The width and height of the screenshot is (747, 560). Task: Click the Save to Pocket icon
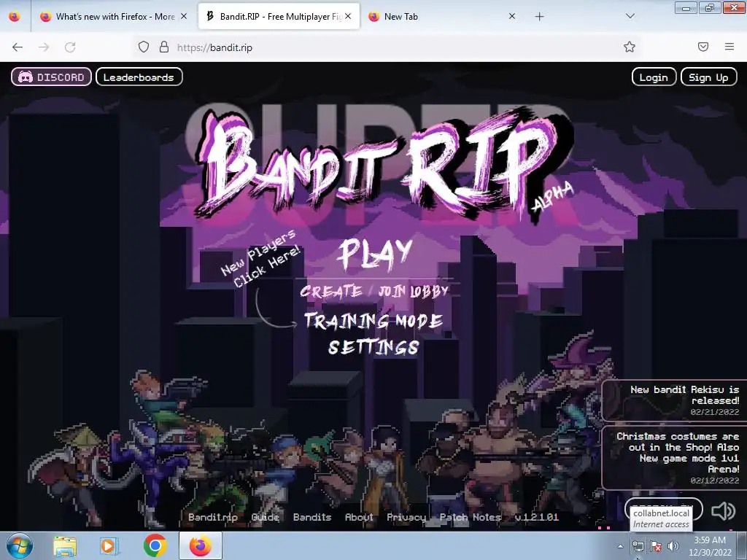703,47
